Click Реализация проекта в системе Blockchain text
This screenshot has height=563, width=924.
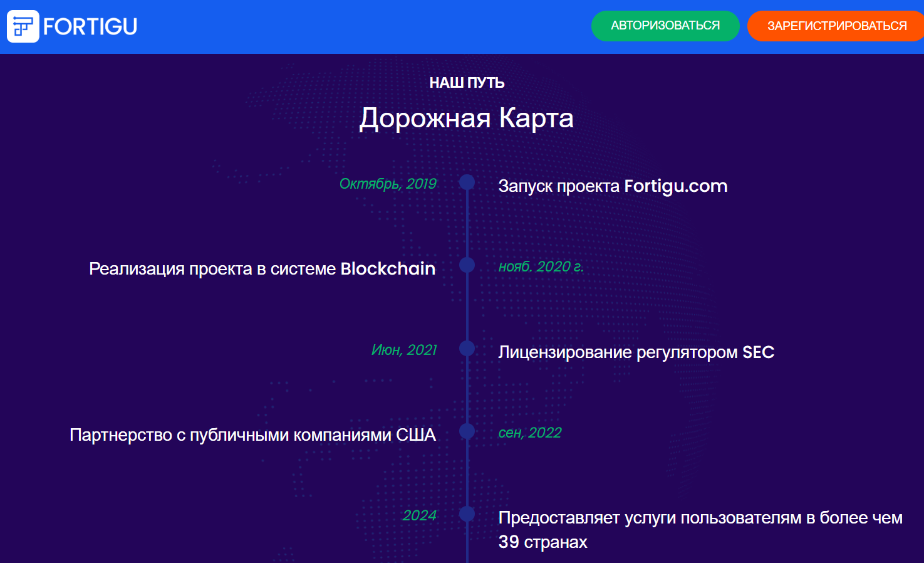point(262,268)
